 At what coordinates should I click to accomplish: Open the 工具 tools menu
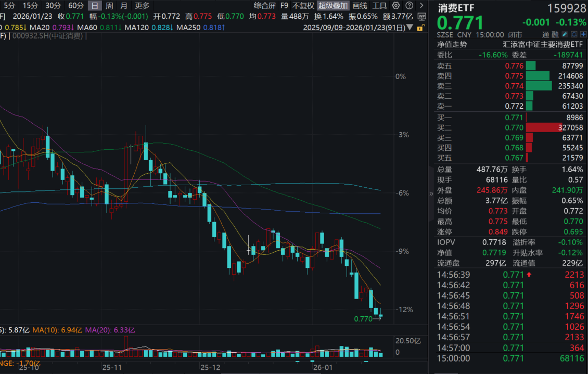(379, 6)
